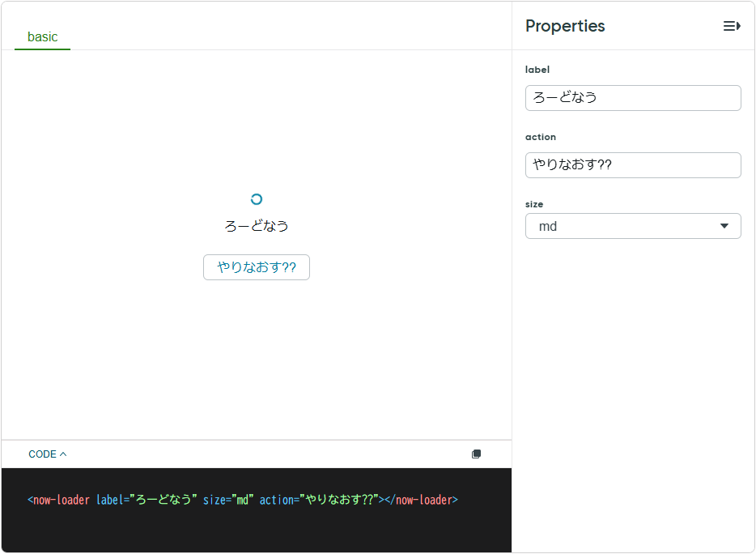
Task: Click the Properties heading
Action: point(565,26)
